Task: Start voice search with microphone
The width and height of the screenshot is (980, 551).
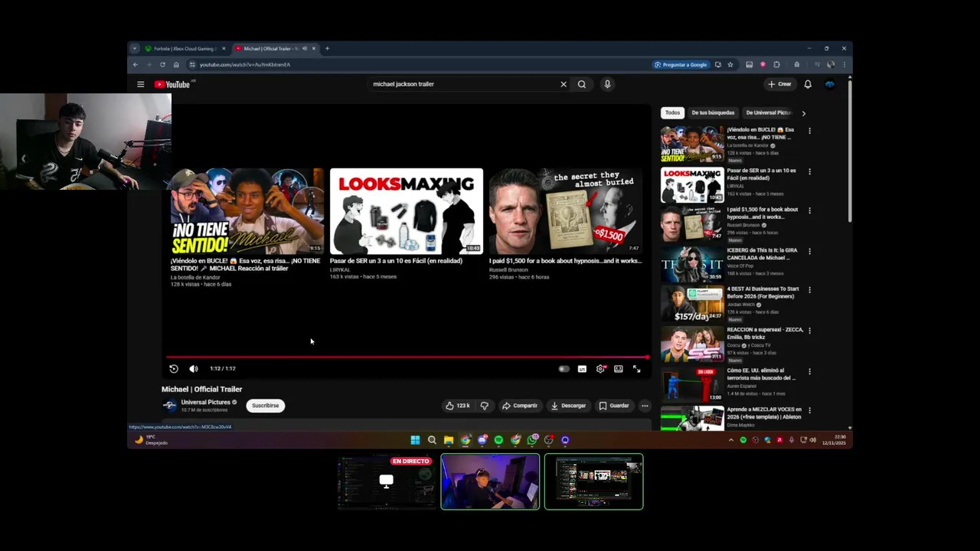Action: (607, 84)
